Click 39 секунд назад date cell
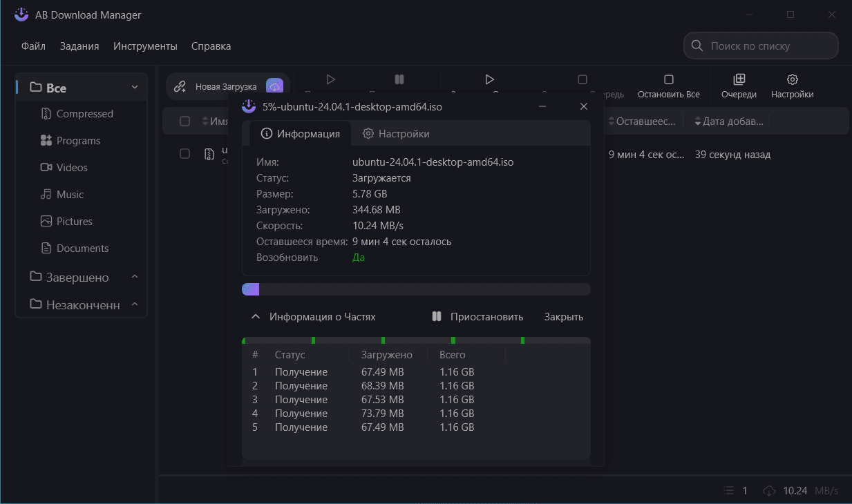 732,155
